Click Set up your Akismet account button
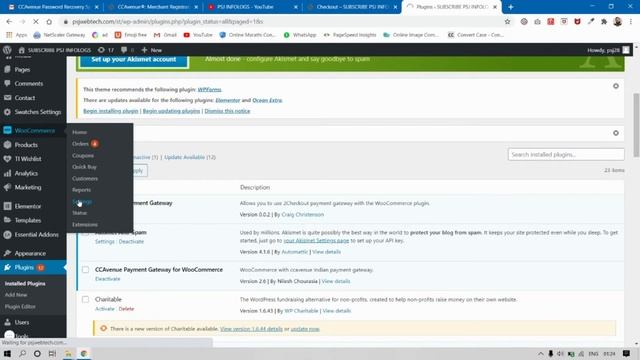Screen dimensions: 640x360 pos(133,60)
